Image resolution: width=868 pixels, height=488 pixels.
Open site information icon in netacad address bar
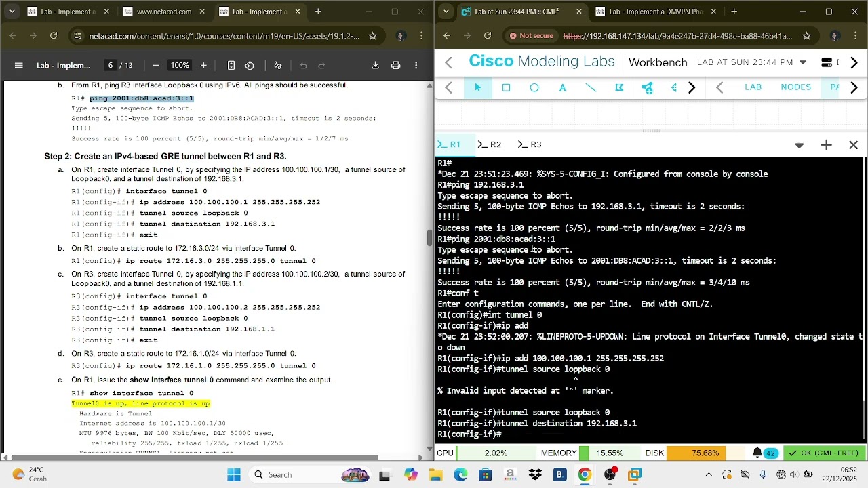[78, 36]
